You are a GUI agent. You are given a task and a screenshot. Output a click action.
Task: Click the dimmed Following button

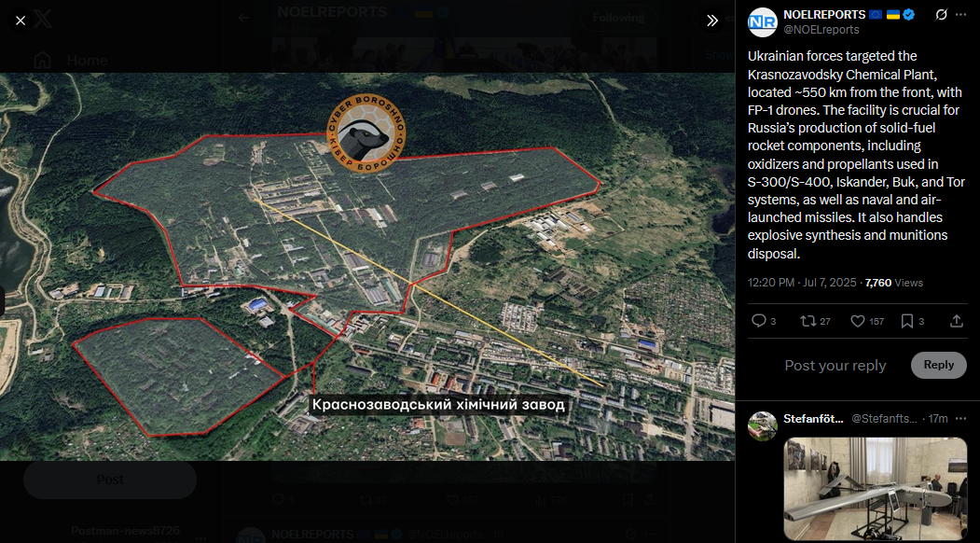(x=618, y=18)
